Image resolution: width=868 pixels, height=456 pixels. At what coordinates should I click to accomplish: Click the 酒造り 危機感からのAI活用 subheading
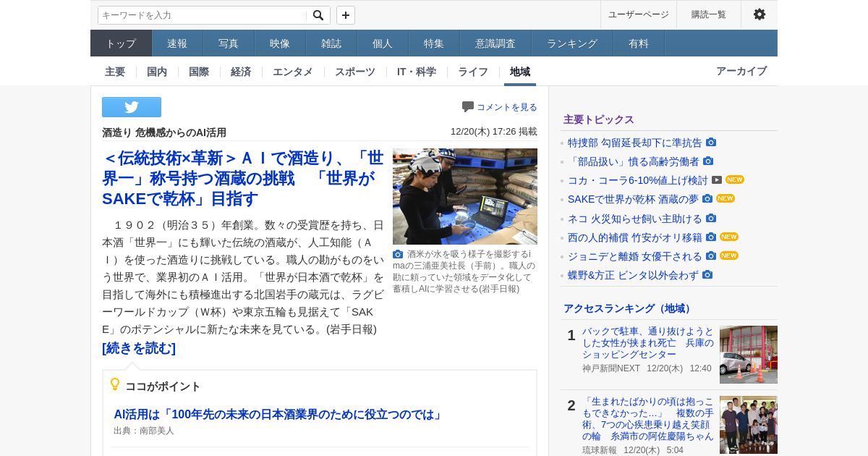tap(164, 132)
